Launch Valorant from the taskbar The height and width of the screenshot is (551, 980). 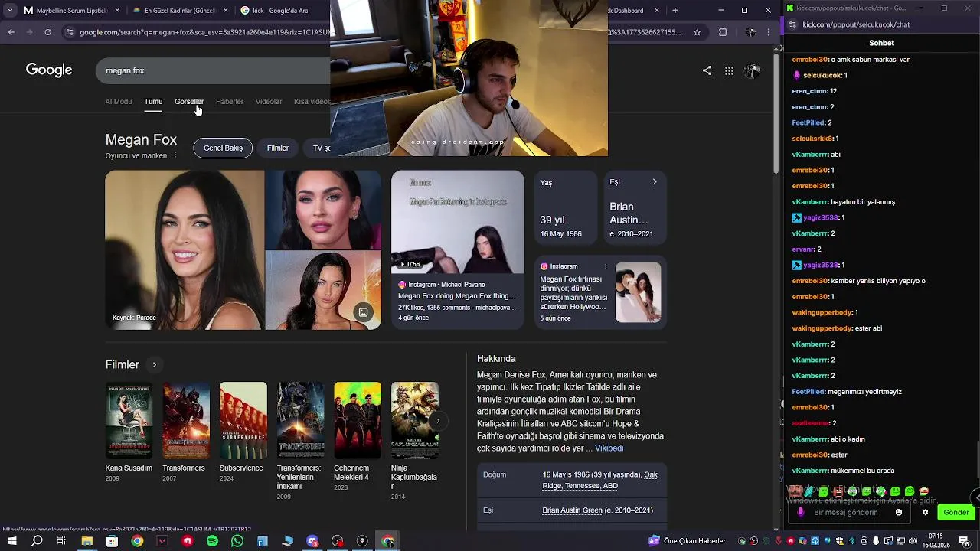162,541
